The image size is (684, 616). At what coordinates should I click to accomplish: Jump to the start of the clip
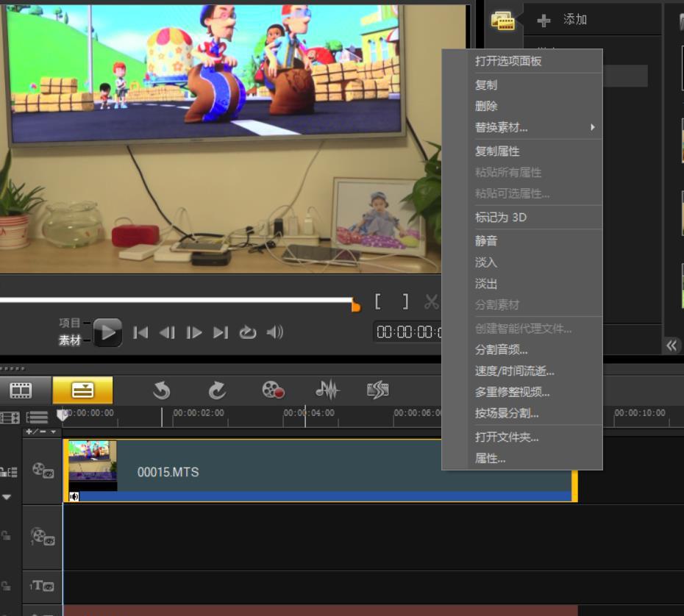pyautogui.click(x=140, y=333)
